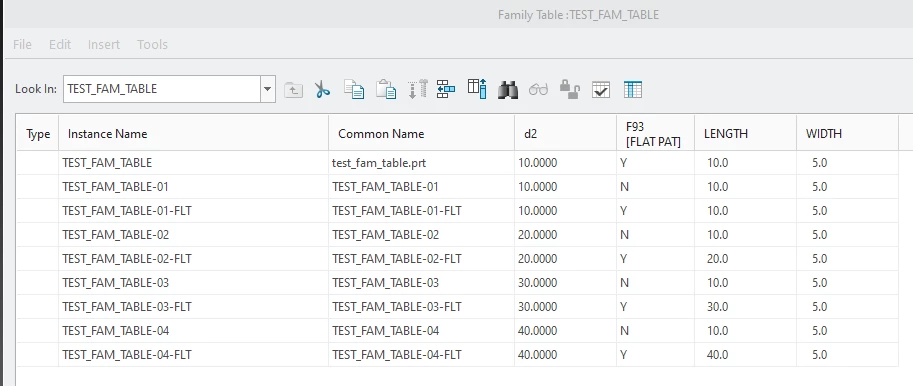Click the d2 value 20.0000 in row TEST_FAM_TABLE-02

[x=565, y=235]
